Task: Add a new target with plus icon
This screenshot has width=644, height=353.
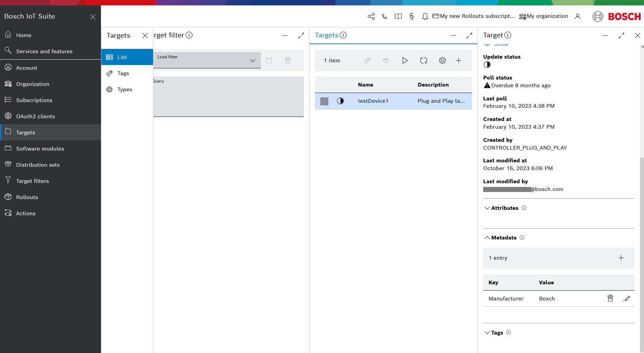Action: [x=458, y=61]
